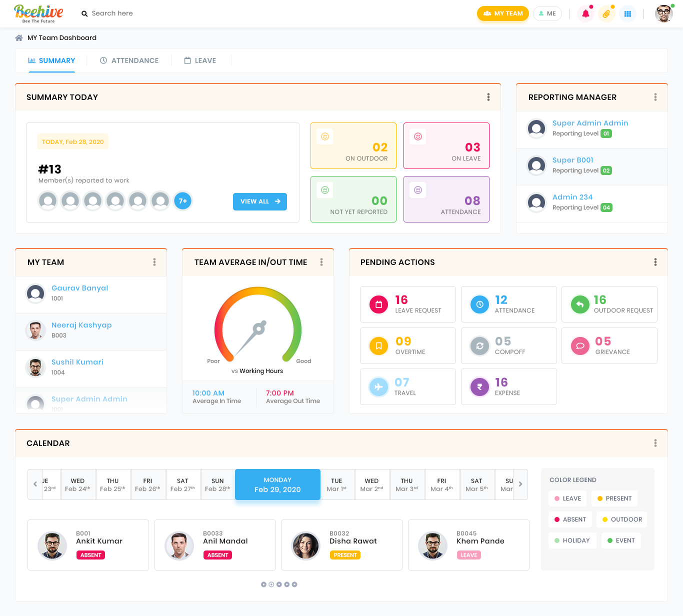Screen dimensions: 683x616
Task: Click the Compoff refresh icon
Action: point(479,345)
